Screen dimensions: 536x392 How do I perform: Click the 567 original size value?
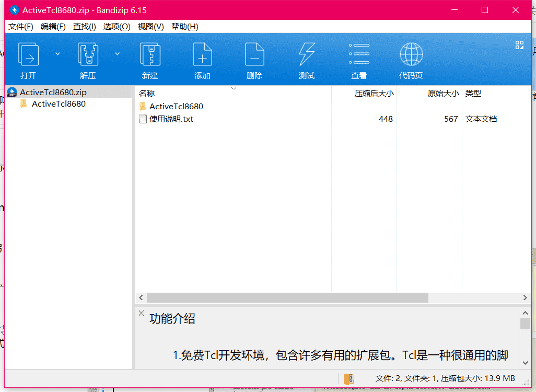coord(451,119)
